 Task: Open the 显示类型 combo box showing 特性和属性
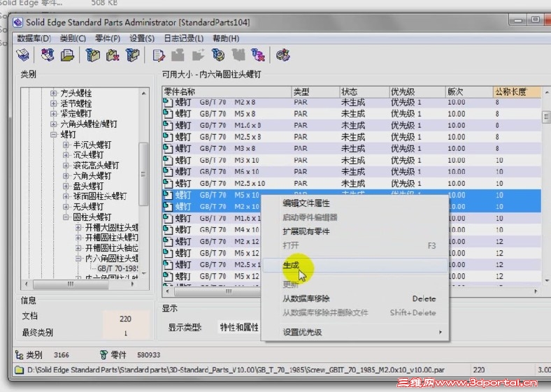(x=239, y=328)
